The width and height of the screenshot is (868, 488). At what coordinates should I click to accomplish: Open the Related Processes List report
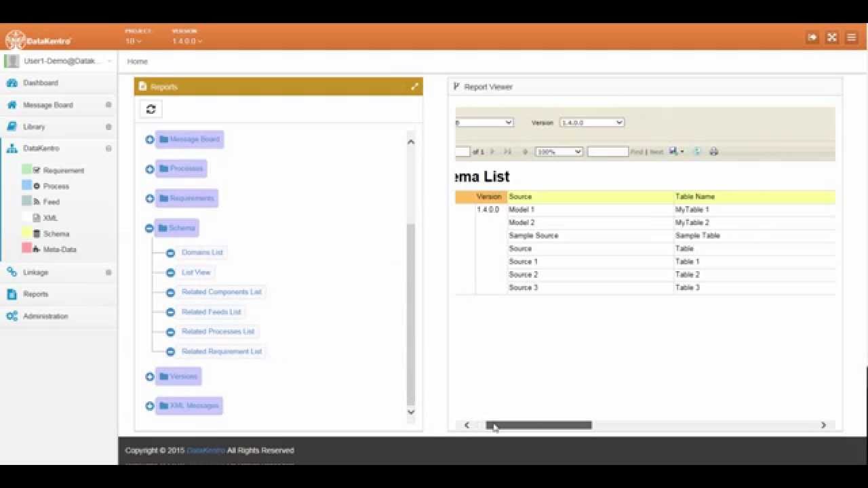(x=218, y=331)
